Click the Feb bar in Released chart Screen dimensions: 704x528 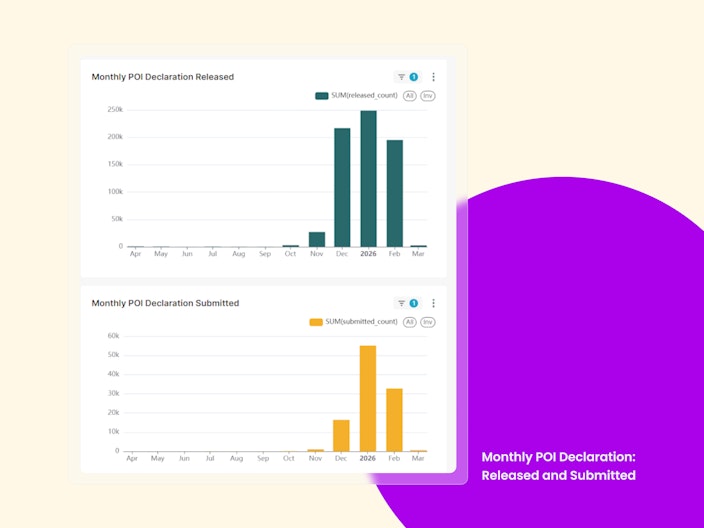pos(395,194)
